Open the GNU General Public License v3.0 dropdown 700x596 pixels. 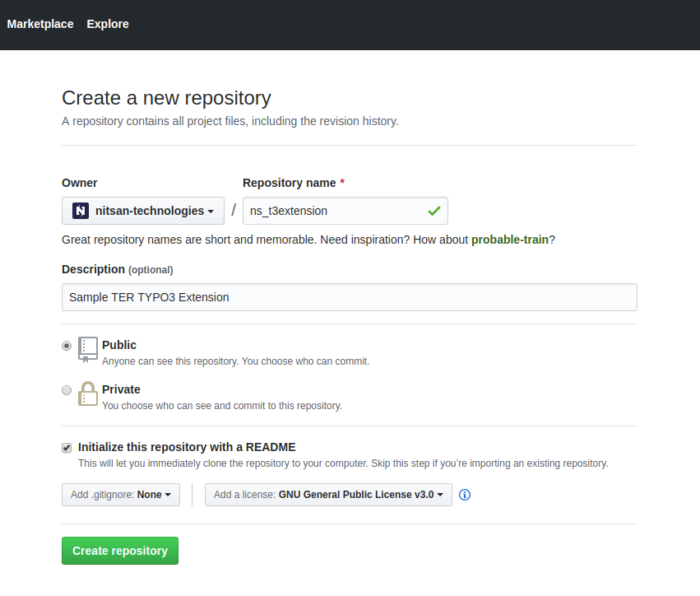click(327, 495)
